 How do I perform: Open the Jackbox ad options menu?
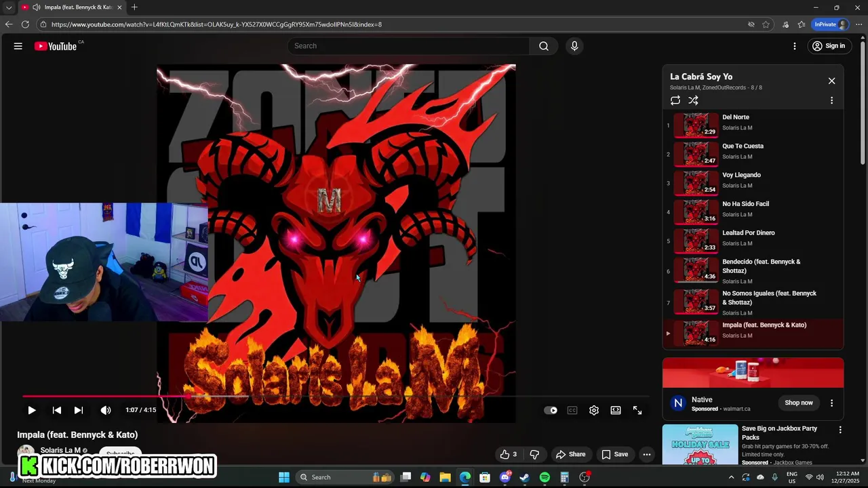pos(840,430)
